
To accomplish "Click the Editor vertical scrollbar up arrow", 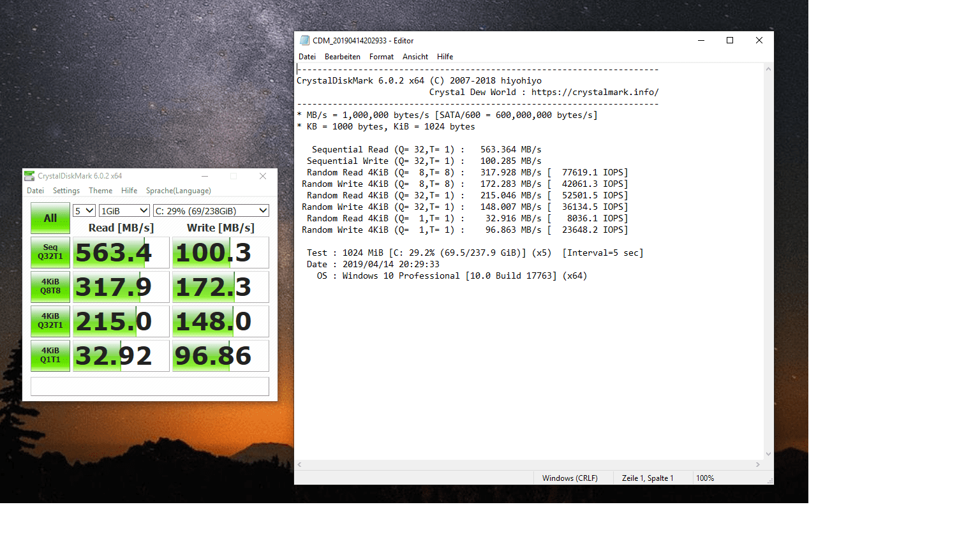I will pos(769,69).
